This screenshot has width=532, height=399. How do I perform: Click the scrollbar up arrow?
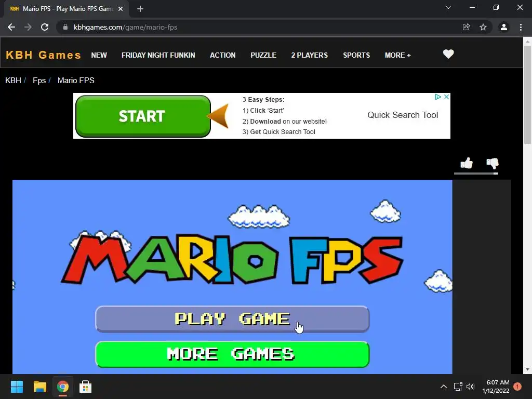pyautogui.click(x=527, y=42)
